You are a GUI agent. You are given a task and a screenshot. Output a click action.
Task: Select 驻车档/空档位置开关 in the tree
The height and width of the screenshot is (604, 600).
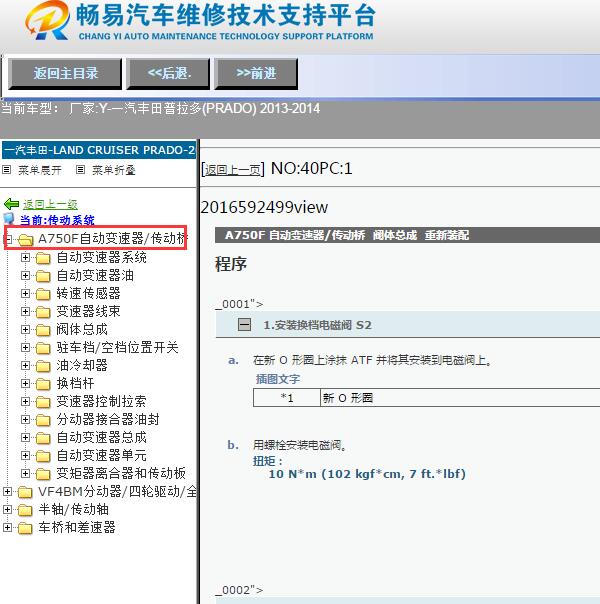pyautogui.click(x=117, y=347)
